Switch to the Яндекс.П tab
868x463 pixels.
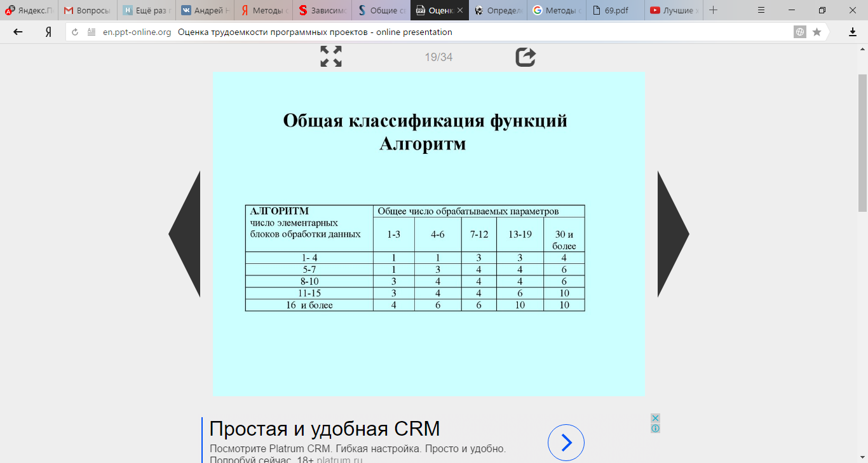click(x=29, y=10)
